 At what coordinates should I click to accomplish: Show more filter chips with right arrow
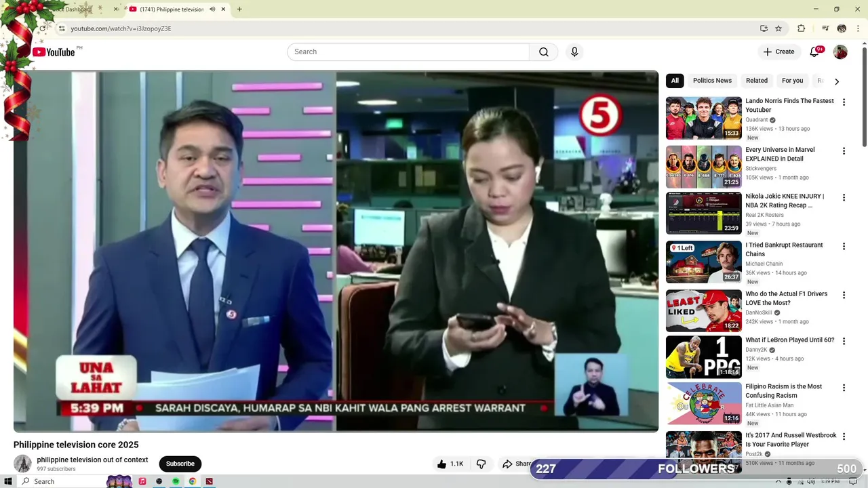pyautogui.click(x=837, y=81)
